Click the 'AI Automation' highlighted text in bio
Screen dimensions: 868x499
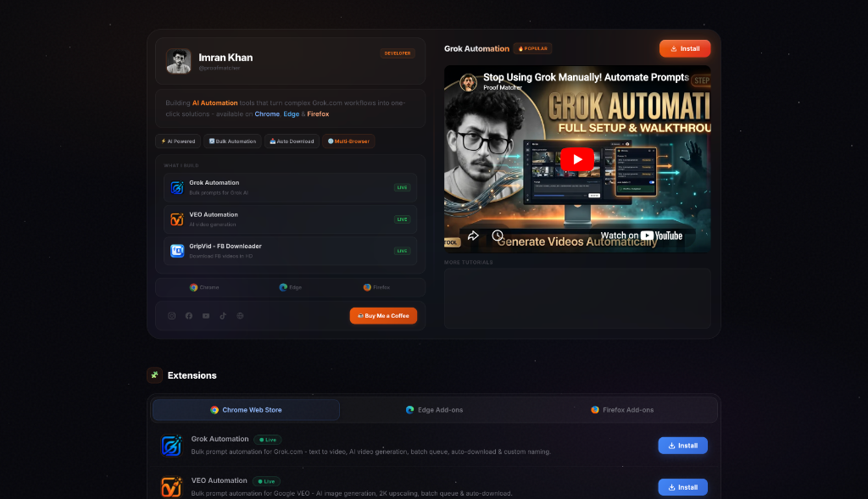point(214,103)
